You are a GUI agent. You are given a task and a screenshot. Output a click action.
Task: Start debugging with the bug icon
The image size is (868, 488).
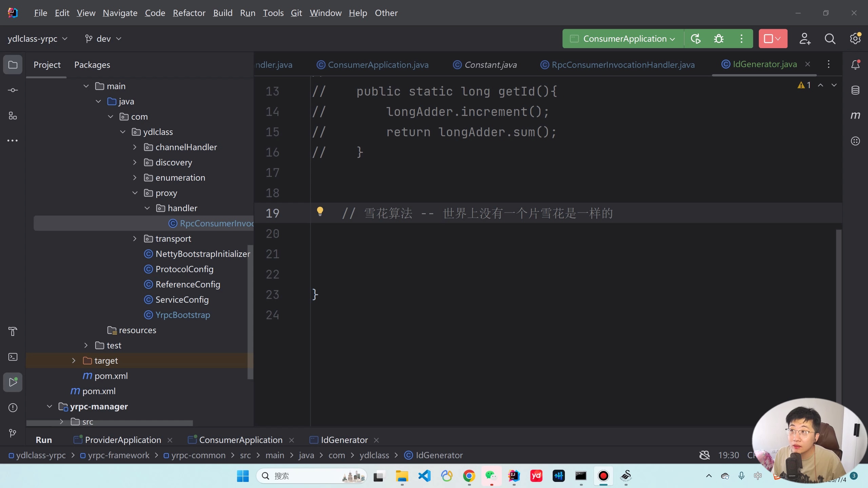tap(719, 38)
